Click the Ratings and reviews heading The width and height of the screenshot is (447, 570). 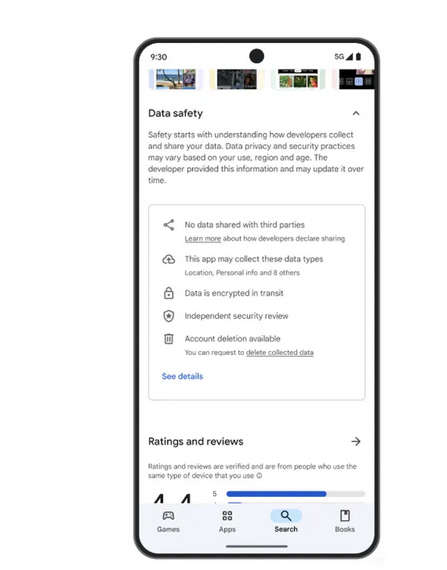pyautogui.click(x=196, y=442)
